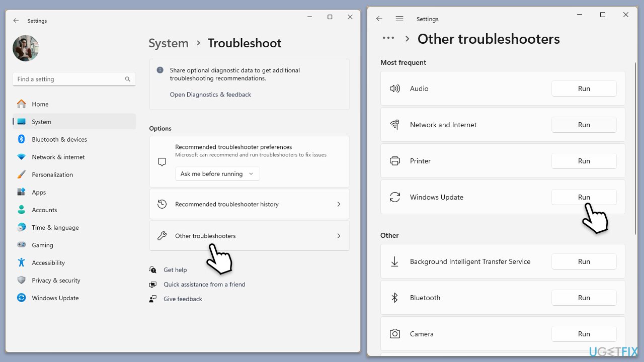
Task: Click the Most frequent section heading
Action: [403, 62]
